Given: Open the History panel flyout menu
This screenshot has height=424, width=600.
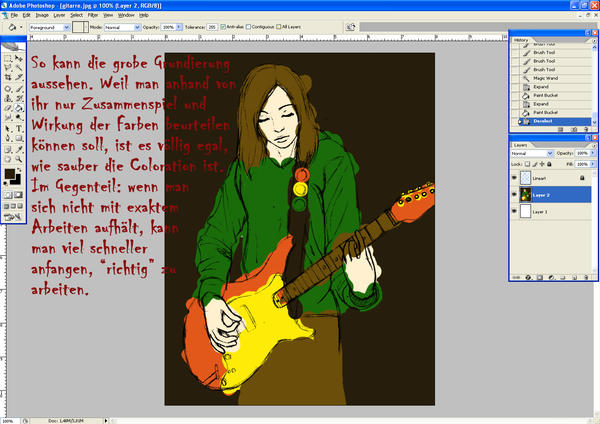Looking at the screenshot, I should (594, 41).
